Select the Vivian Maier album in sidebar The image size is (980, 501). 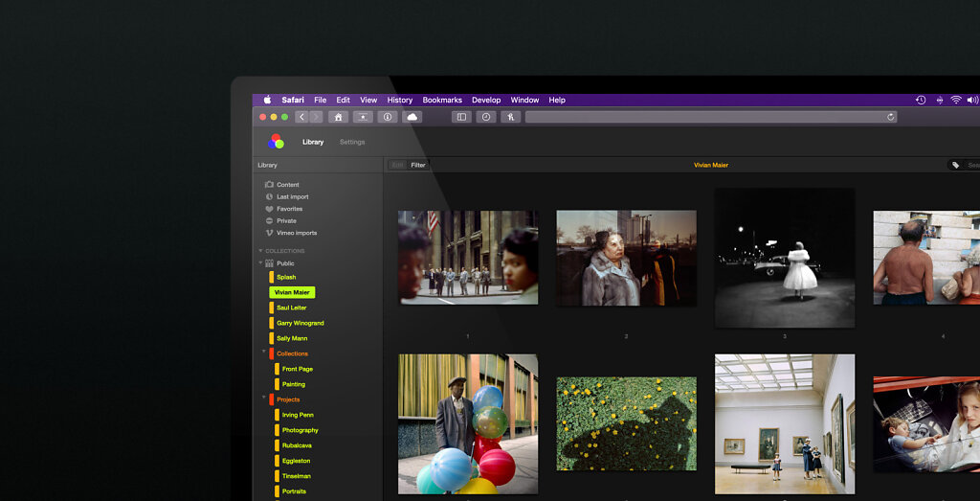[x=292, y=292]
